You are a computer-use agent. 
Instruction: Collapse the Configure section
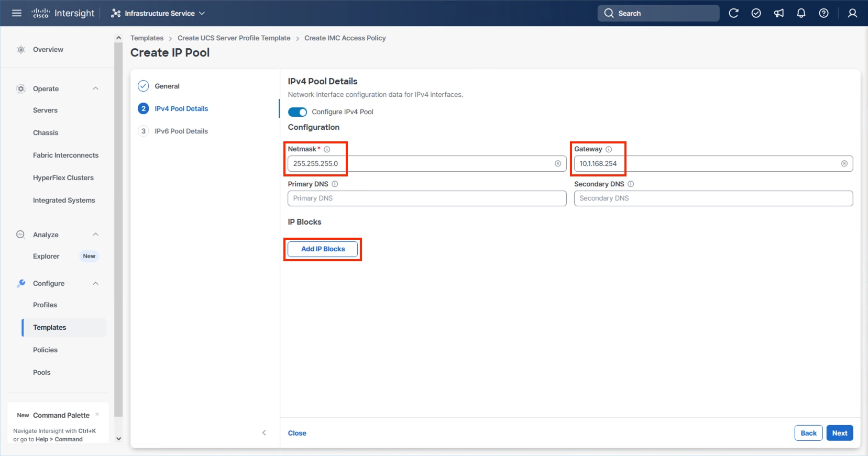(x=95, y=283)
